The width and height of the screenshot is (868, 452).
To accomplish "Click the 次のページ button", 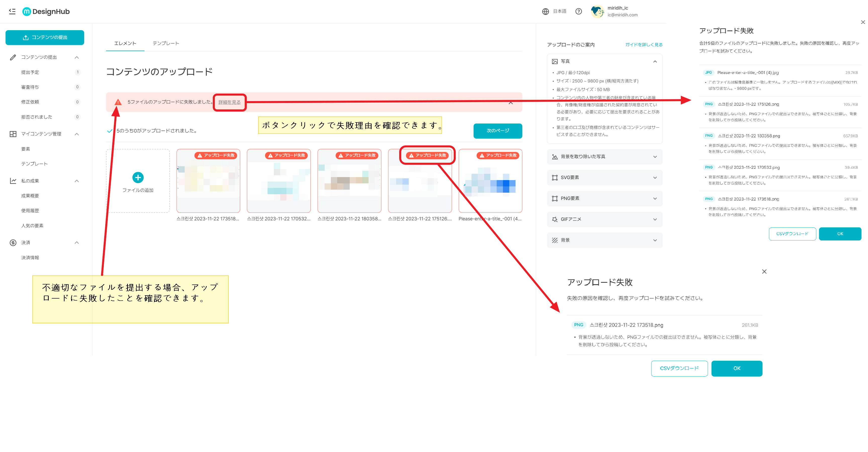I will 498,131.
